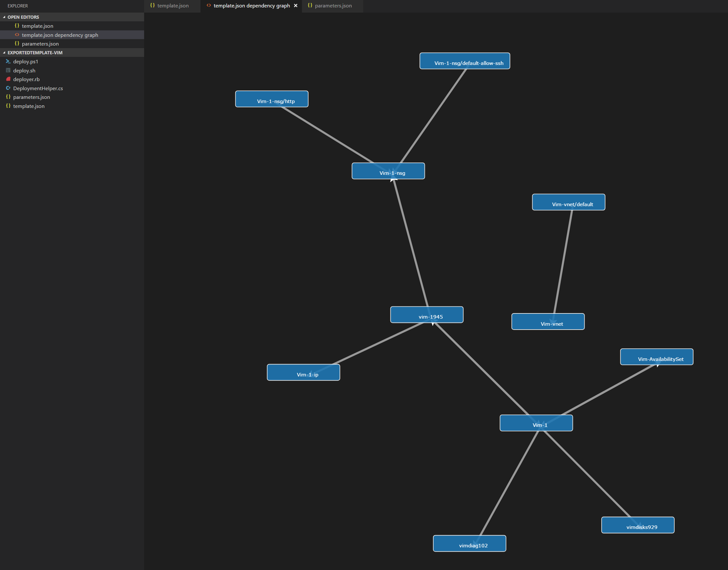The width and height of the screenshot is (728, 570).
Task: Click dependency graph icon in Open Editors list
Action: coord(17,35)
